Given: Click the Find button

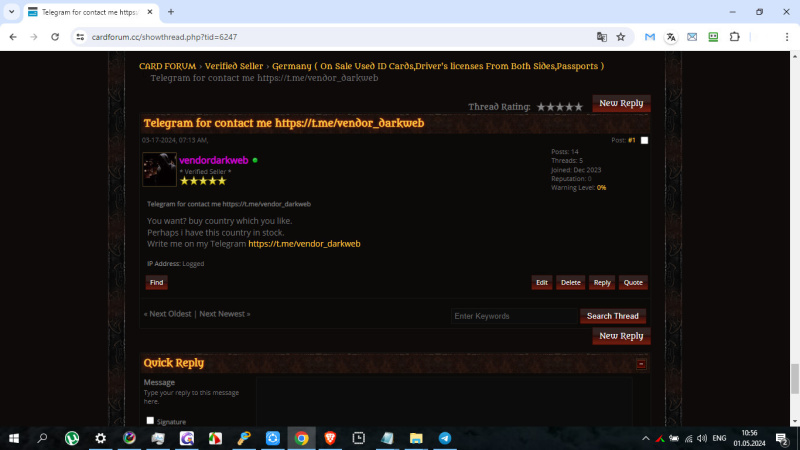Looking at the screenshot, I should pyautogui.click(x=157, y=283).
